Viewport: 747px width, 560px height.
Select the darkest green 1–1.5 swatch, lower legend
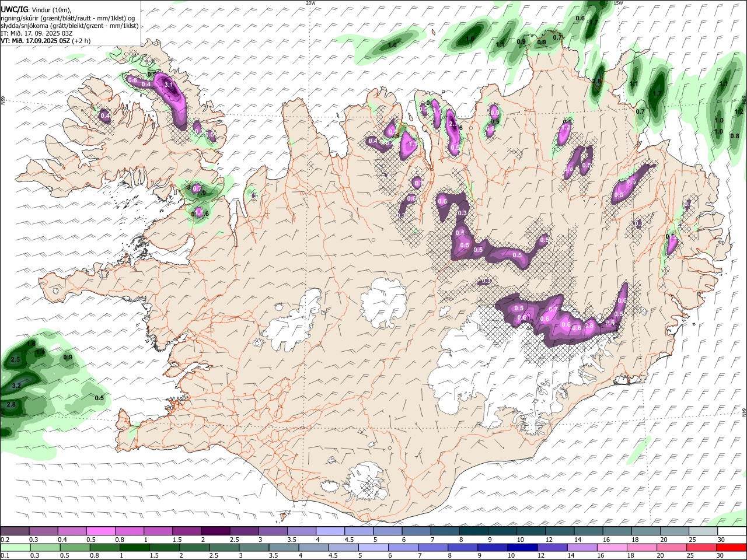[134, 547]
